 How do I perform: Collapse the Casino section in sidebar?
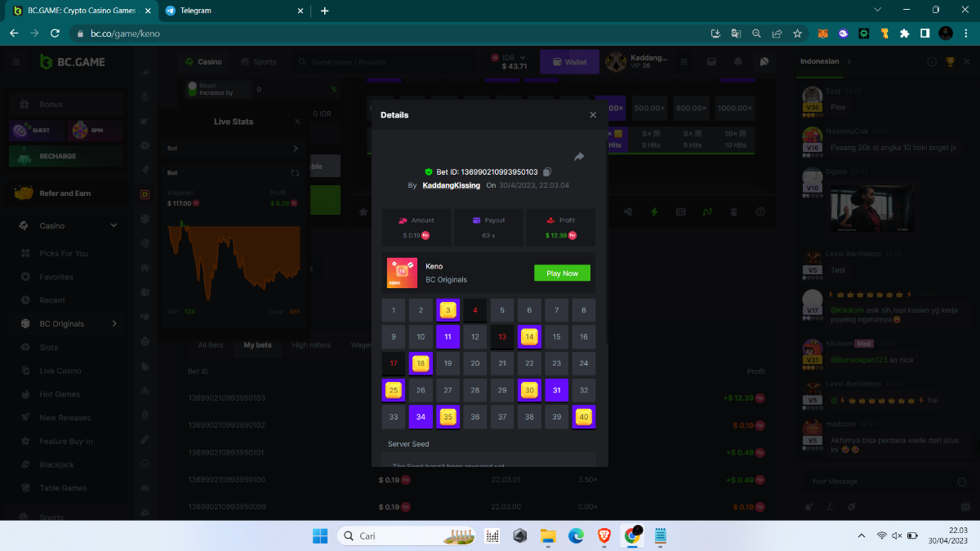click(x=114, y=226)
